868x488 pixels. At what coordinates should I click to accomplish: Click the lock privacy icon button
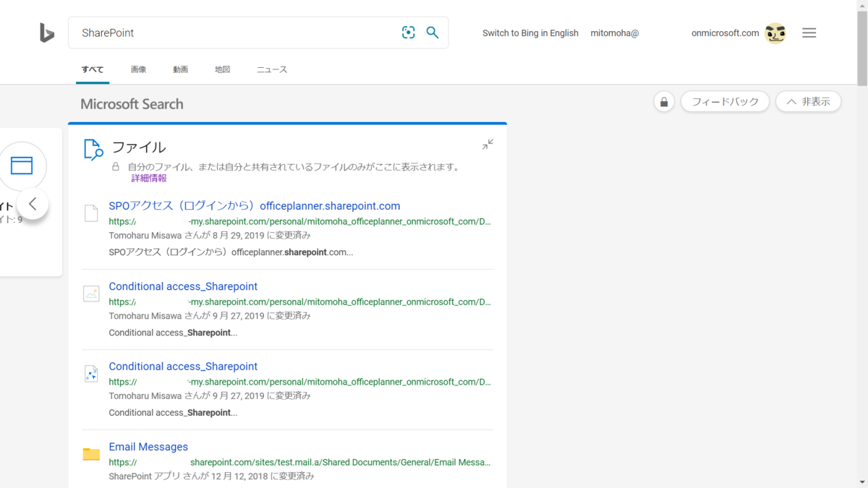click(664, 102)
